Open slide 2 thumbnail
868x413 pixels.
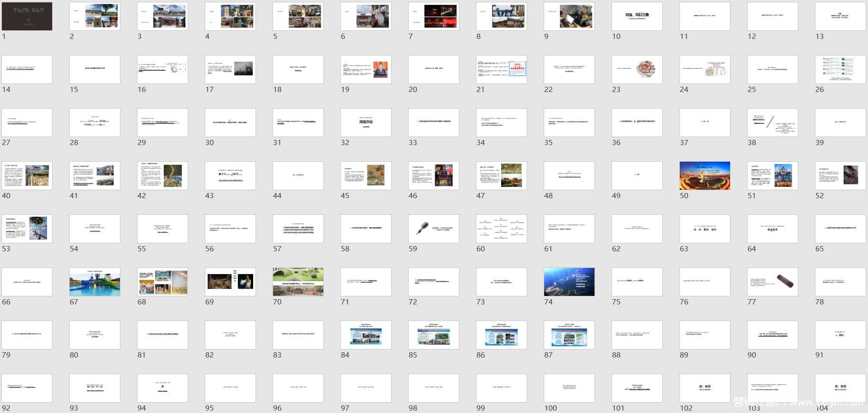[x=95, y=16]
